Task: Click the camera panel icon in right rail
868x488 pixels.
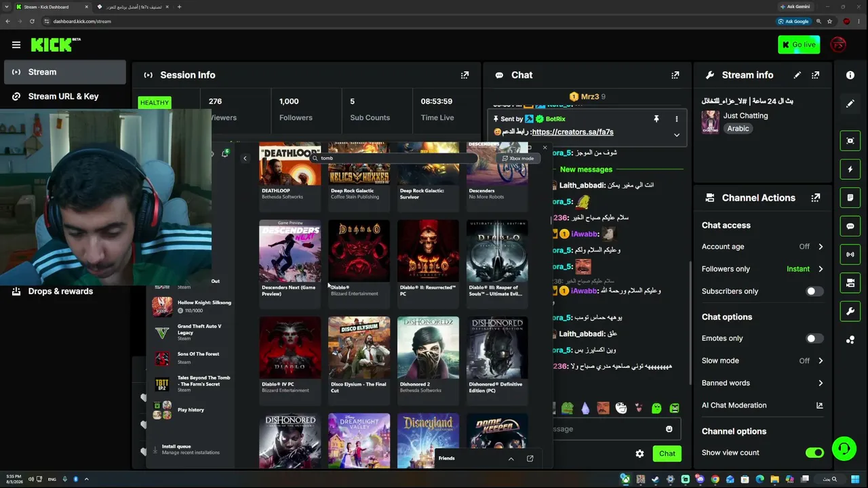Action: pyautogui.click(x=850, y=283)
